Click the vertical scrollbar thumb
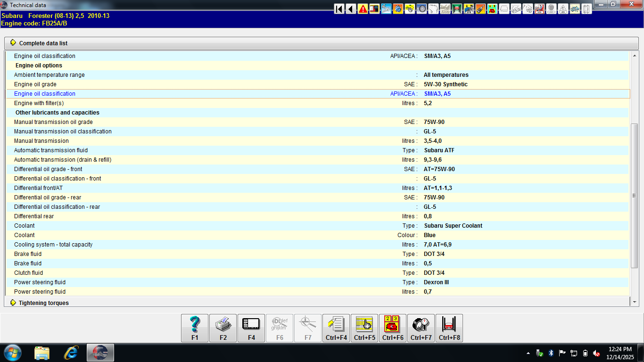The image size is (644, 362). [634, 196]
